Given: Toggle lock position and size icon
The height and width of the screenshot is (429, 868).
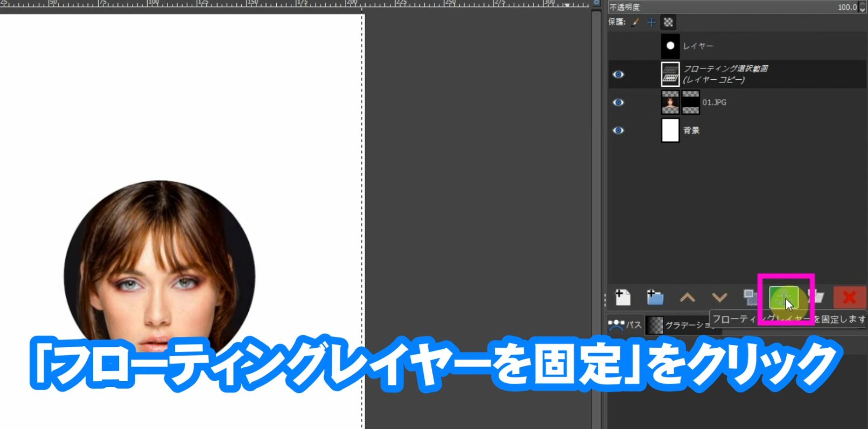Looking at the screenshot, I should (x=652, y=22).
